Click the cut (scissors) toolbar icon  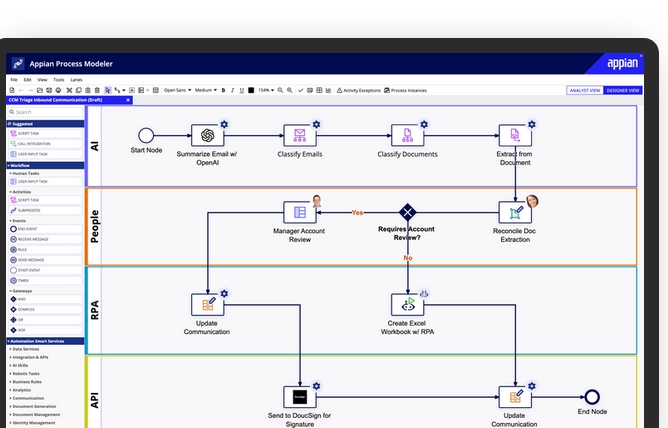coord(69,90)
